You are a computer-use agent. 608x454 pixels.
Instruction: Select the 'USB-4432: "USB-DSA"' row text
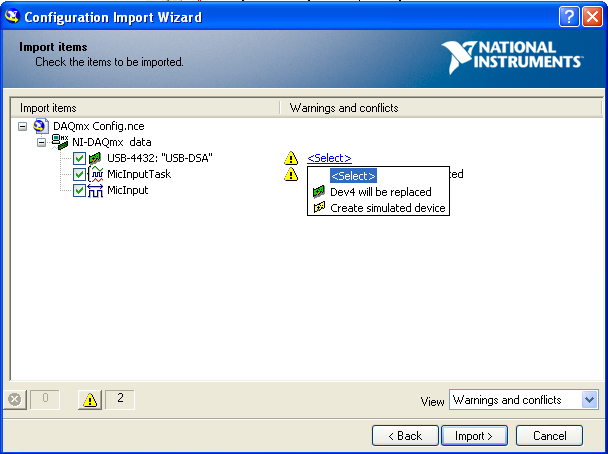(x=160, y=158)
